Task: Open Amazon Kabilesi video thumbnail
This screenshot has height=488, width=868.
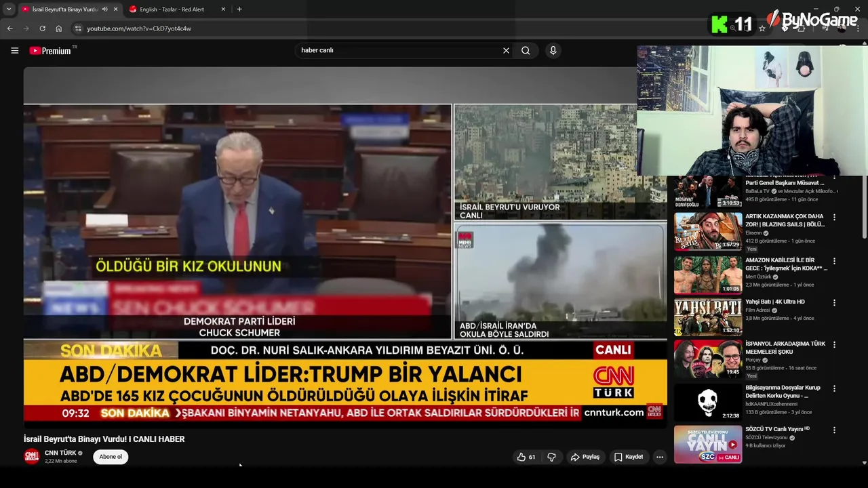Action: (x=708, y=274)
